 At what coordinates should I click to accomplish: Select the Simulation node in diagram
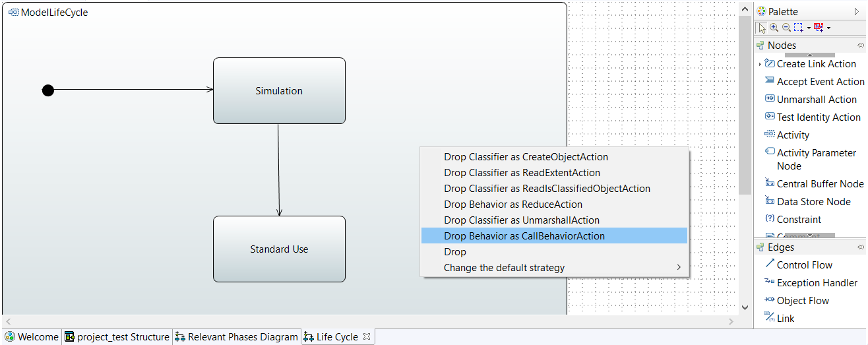click(279, 91)
